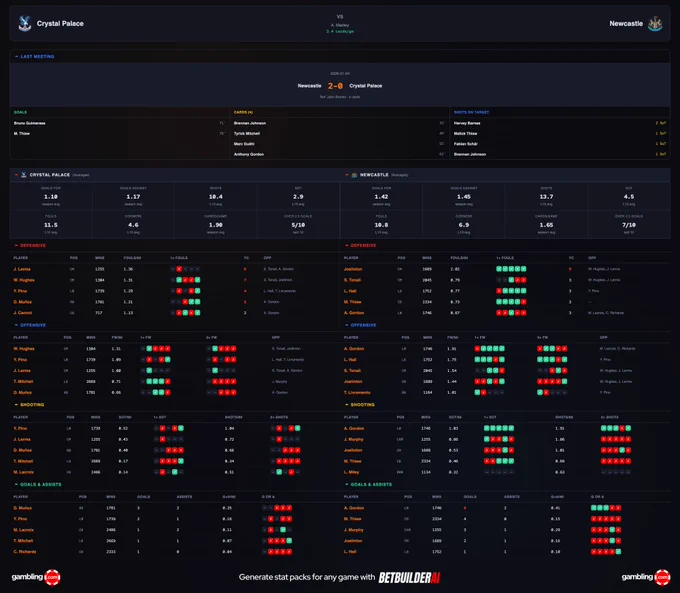Select J. Canvot in Crystal Palace Defensive table
The height and width of the screenshot is (593, 680).
coord(23,313)
